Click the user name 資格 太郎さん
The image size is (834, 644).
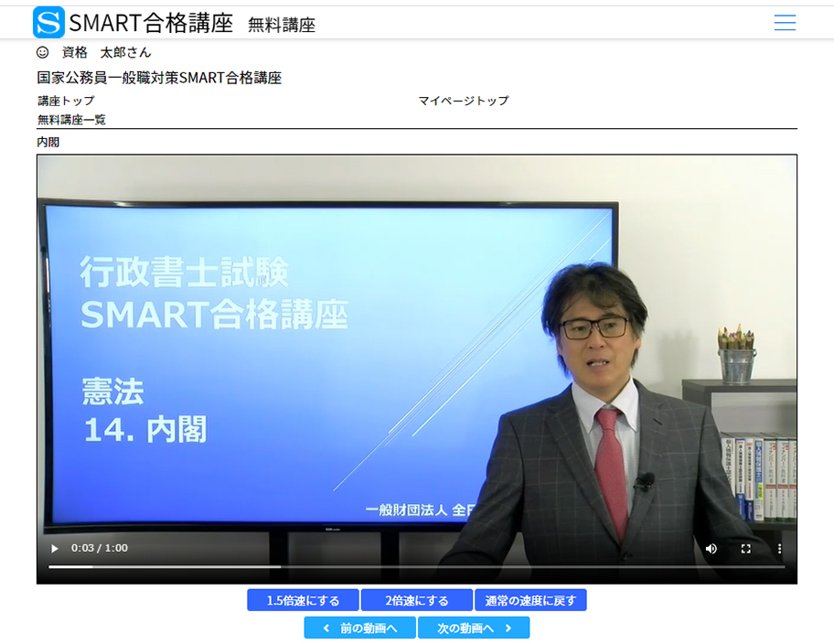pos(106,52)
